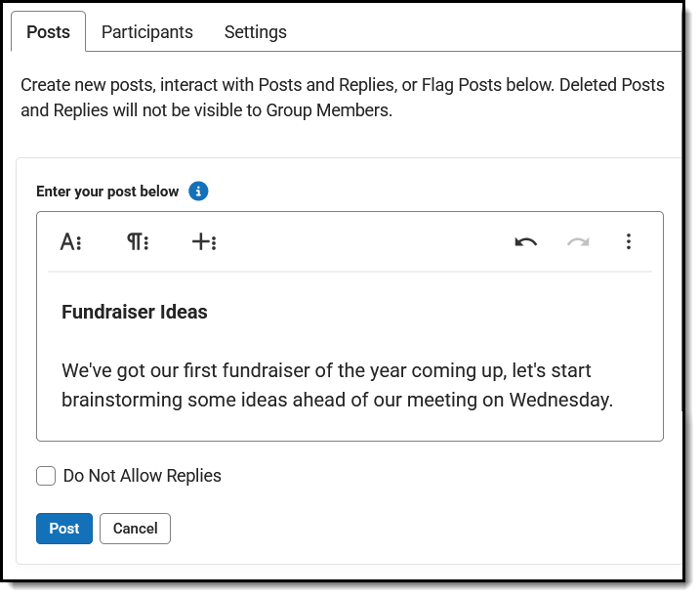700x597 pixels.
Task: Click the "Do Not Allow Replies" label text
Action: point(142,477)
